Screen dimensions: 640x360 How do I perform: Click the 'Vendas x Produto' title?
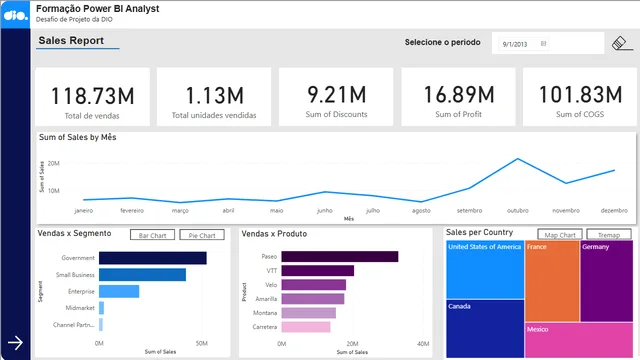coord(274,234)
